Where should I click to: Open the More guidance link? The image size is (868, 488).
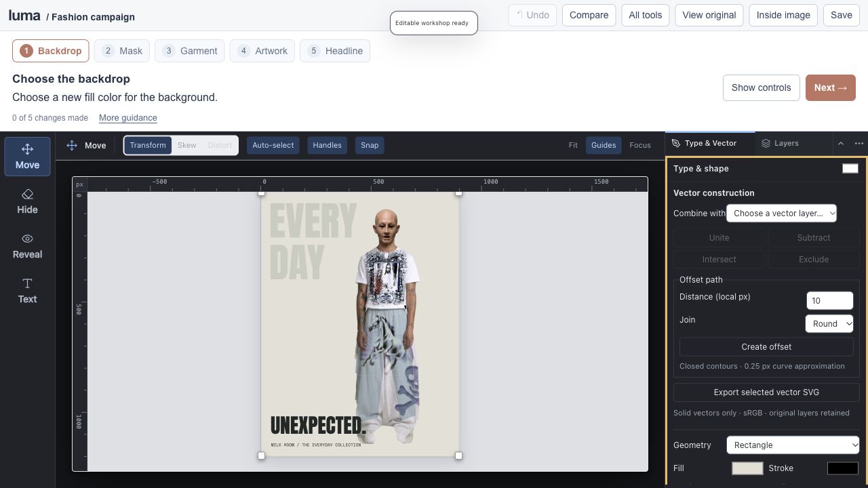[128, 118]
